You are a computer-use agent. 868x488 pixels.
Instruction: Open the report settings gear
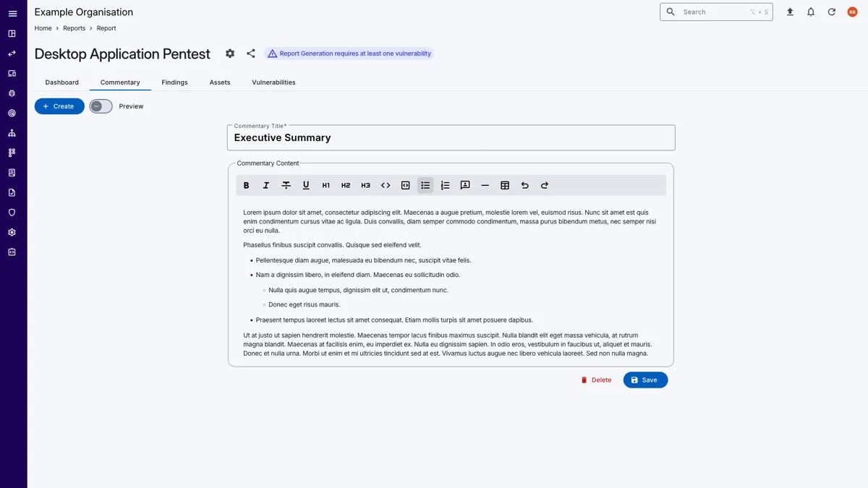tap(230, 53)
